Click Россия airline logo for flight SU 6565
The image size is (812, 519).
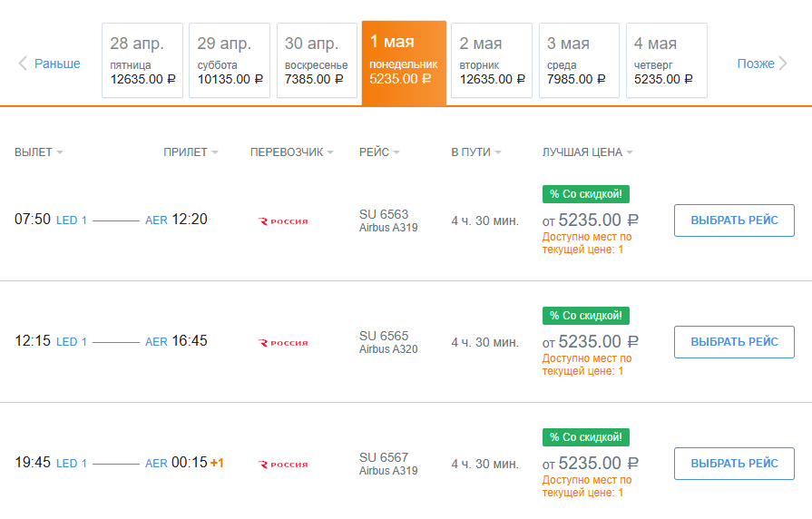pyautogui.click(x=283, y=343)
